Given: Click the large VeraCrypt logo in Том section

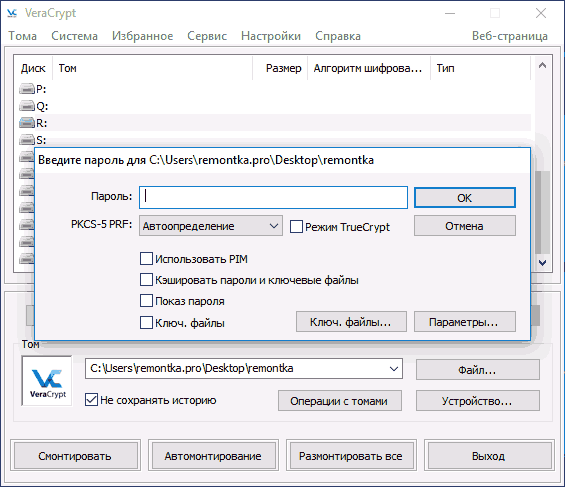Looking at the screenshot, I should 48,381.
